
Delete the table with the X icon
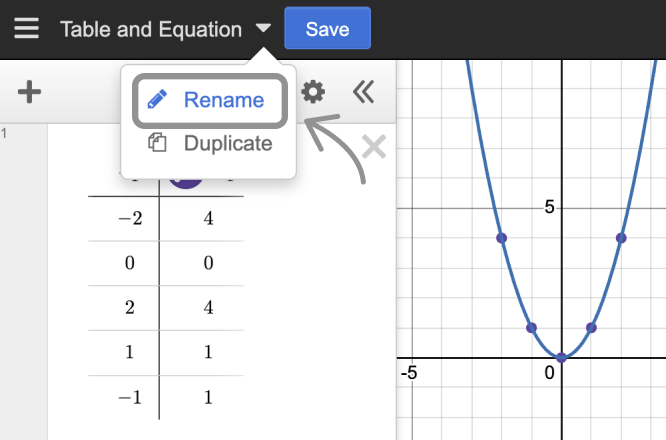click(x=373, y=148)
